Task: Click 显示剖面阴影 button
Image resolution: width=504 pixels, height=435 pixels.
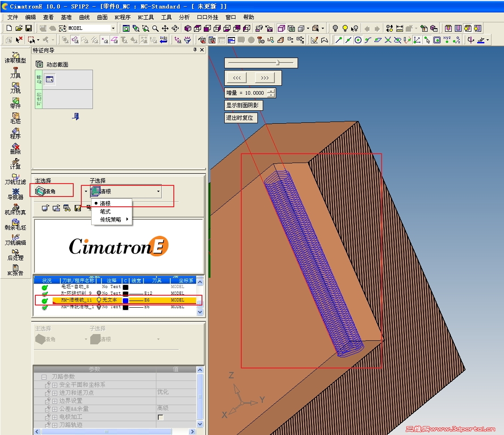Action: pyautogui.click(x=244, y=105)
